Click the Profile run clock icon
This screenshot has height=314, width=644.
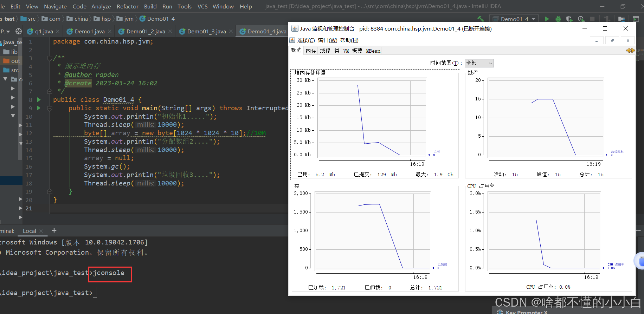(581, 19)
